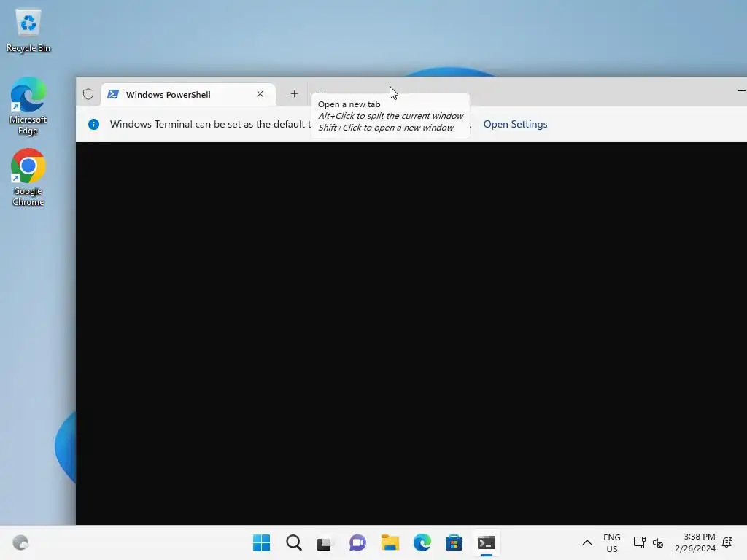This screenshot has height=560, width=747.
Task: Open the clock showing 3:38 PM
Action: (695, 542)
